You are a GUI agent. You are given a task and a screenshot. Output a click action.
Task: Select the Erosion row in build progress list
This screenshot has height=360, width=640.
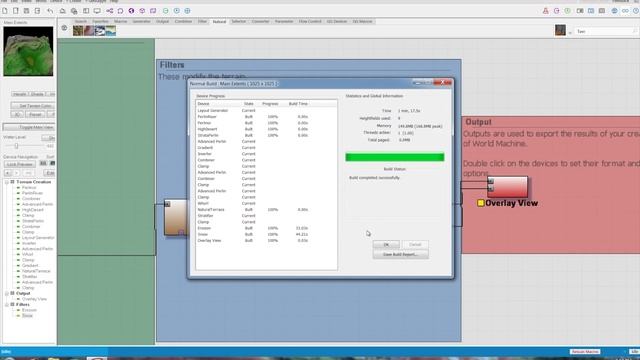[266, 228]
